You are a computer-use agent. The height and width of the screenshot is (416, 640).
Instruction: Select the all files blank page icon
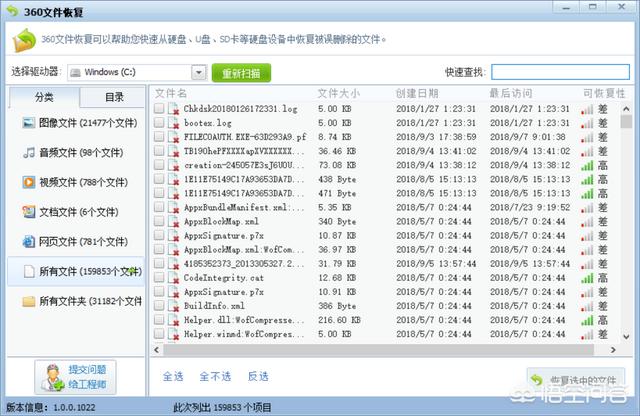point(29,271)
